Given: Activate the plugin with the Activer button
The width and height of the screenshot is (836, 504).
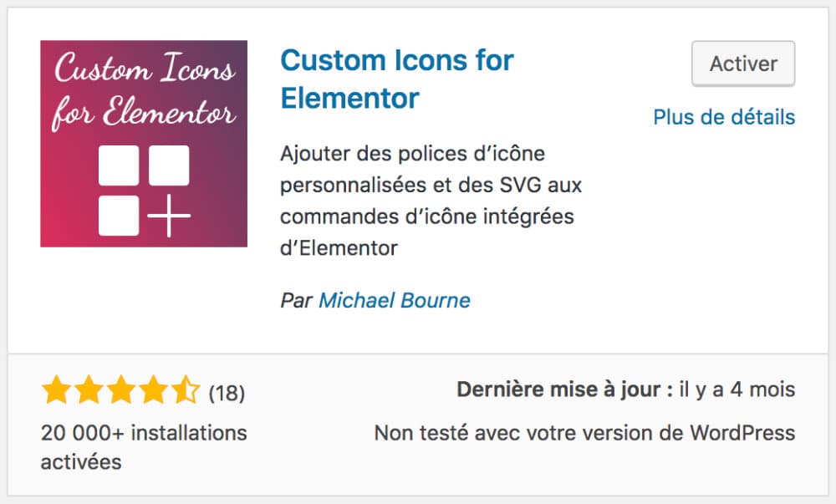Looking at the screenshot, I should [x=743, y=64].
